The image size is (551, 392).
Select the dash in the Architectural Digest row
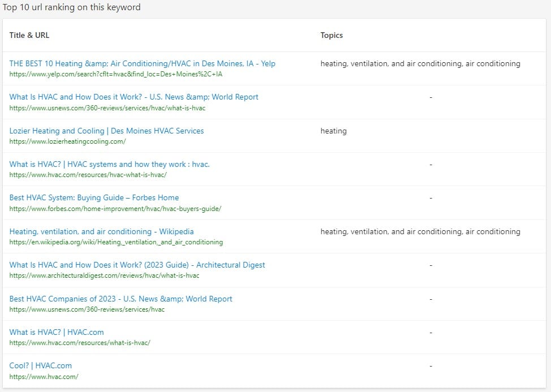point(431,265)
